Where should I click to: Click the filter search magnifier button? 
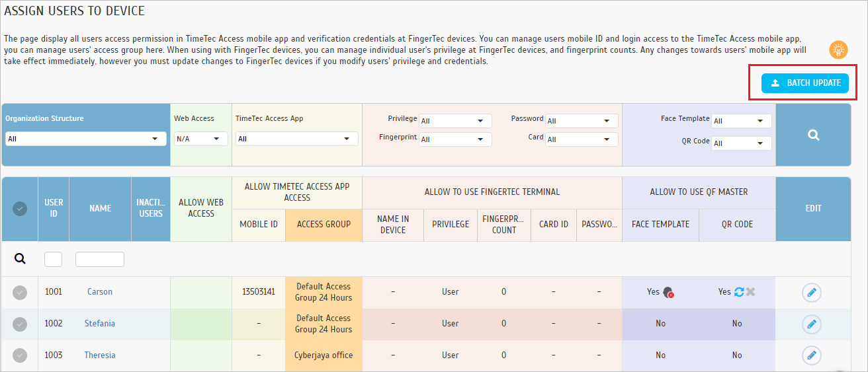813,135
